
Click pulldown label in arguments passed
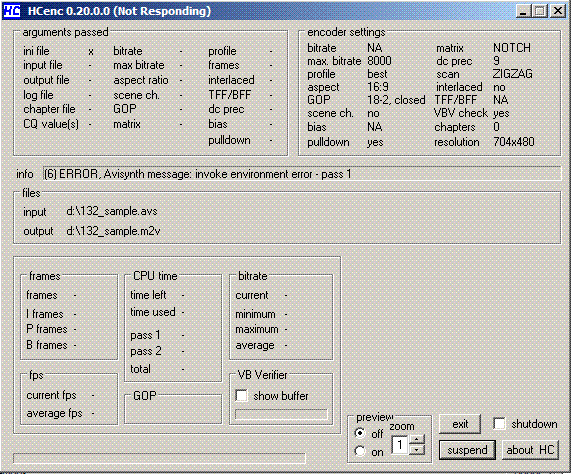coord(229,140)
